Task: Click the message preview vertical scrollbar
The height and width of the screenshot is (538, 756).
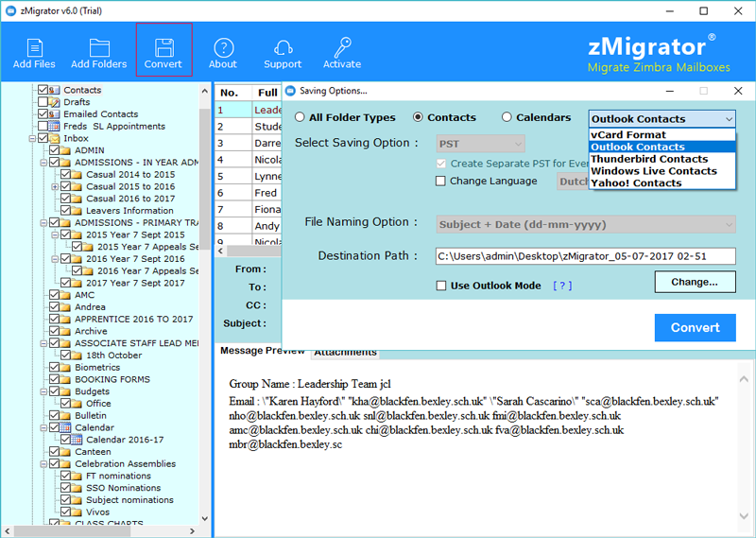Action: click(744, 447)
